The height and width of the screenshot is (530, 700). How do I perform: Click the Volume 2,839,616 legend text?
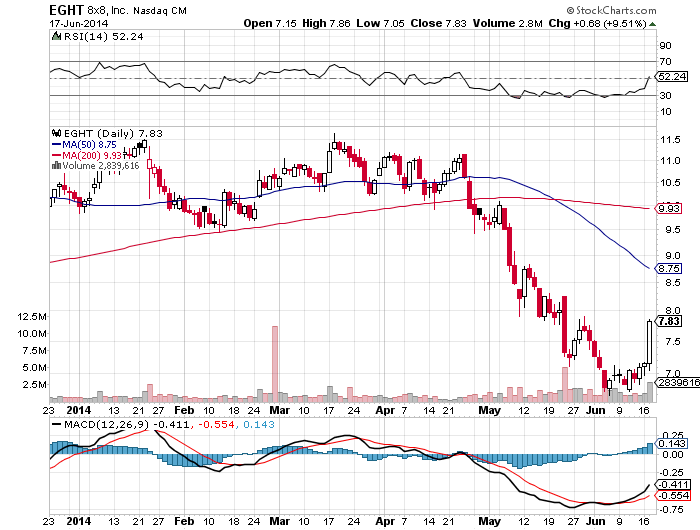[x=101, y=166]
